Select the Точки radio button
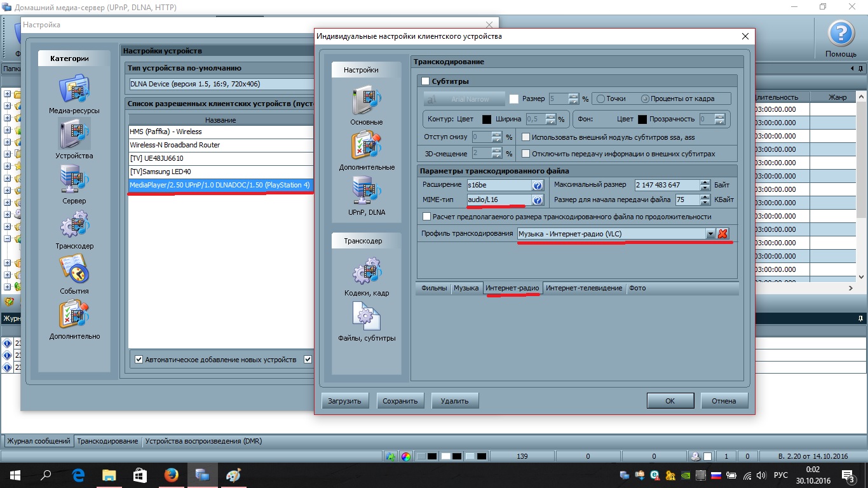This screenshot has height=488, width=868. click(600, 99)
